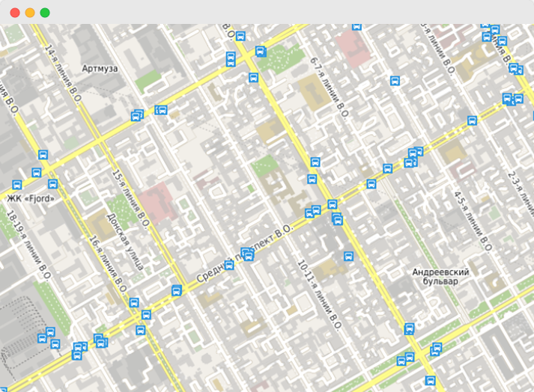The height and width of the screenshot is (392, 534).
Task: Click the vertically stacked two-bus stop marker
Action: tap(231, 59)
